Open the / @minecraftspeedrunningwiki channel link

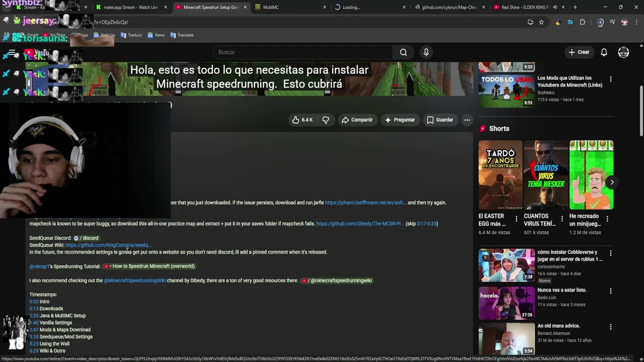(x=337, y=280)
